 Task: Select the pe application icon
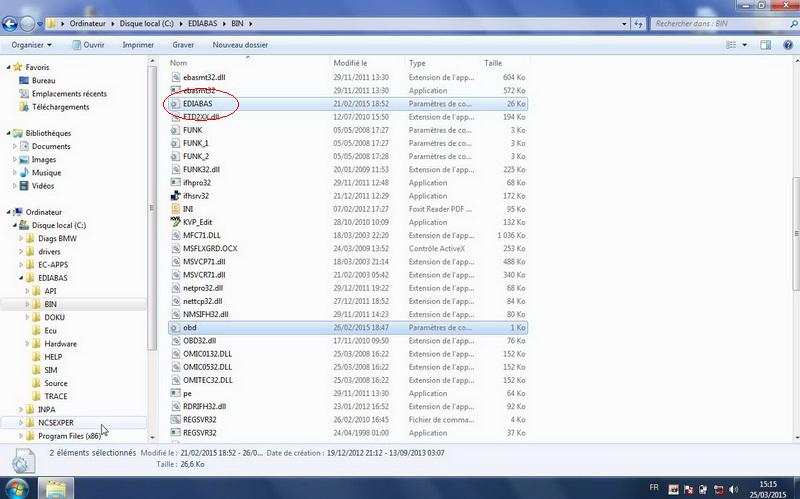175,393
